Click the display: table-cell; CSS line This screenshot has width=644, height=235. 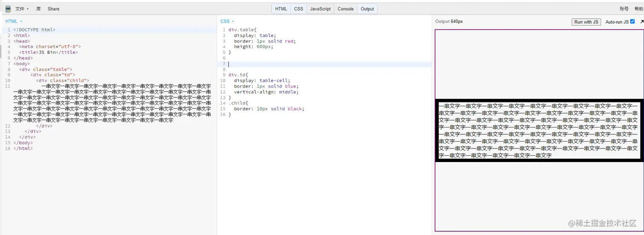click(262, 81)
